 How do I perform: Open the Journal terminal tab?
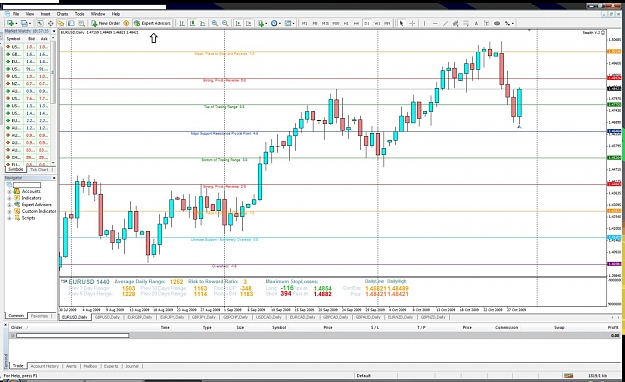pyautogui.click(x=132, y=366)
